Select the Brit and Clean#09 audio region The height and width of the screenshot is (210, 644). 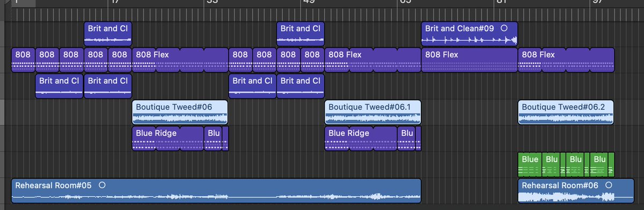470,33
